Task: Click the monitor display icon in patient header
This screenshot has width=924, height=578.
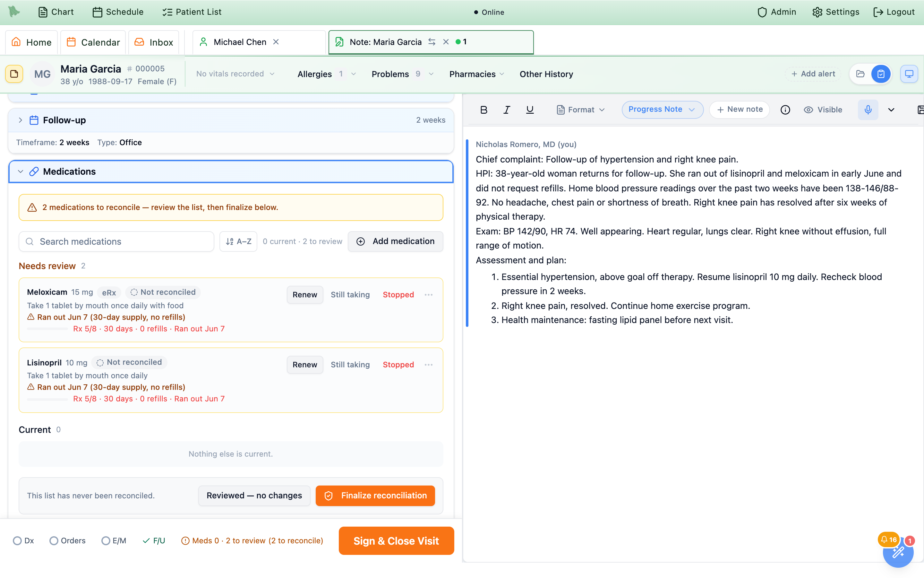Action: (909, 74)
